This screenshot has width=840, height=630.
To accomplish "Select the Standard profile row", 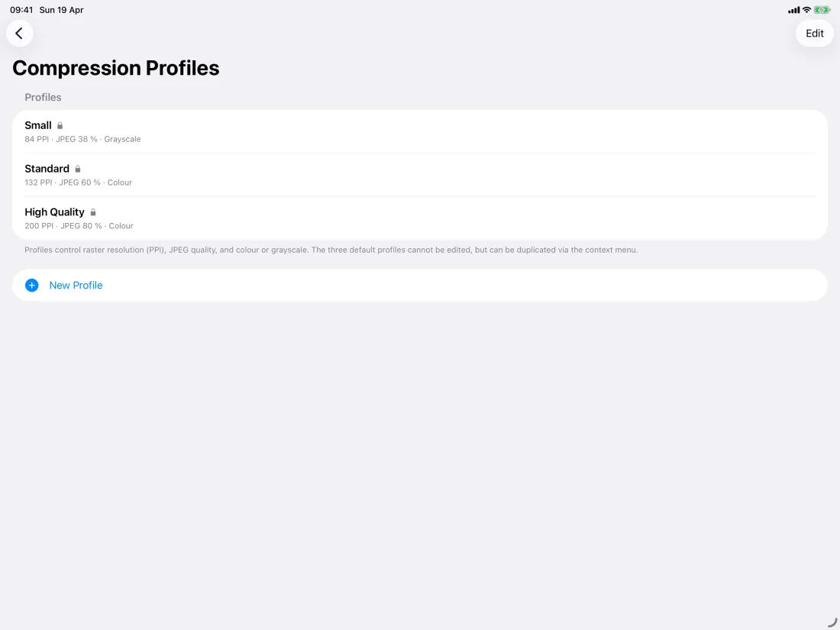I will tap(420, 175).
